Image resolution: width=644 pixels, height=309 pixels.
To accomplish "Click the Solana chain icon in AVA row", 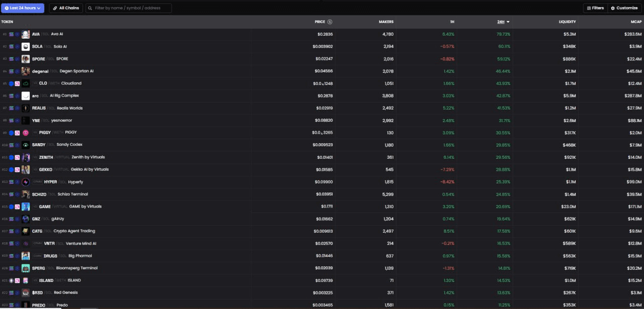I will [x=12, y=34].
